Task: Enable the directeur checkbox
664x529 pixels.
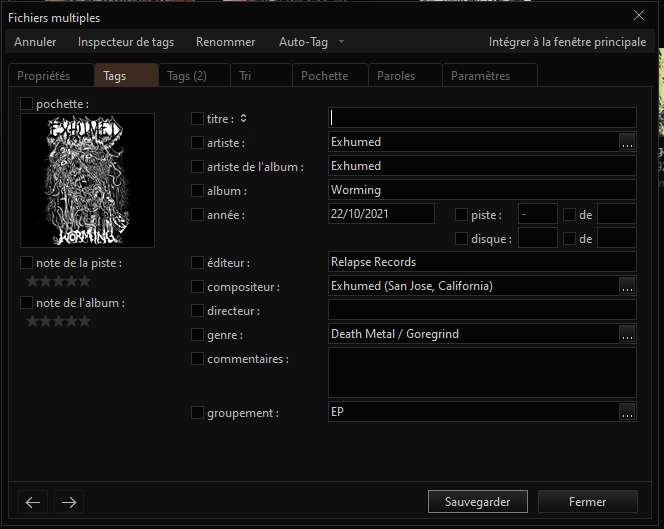Action: coord(197,310)
